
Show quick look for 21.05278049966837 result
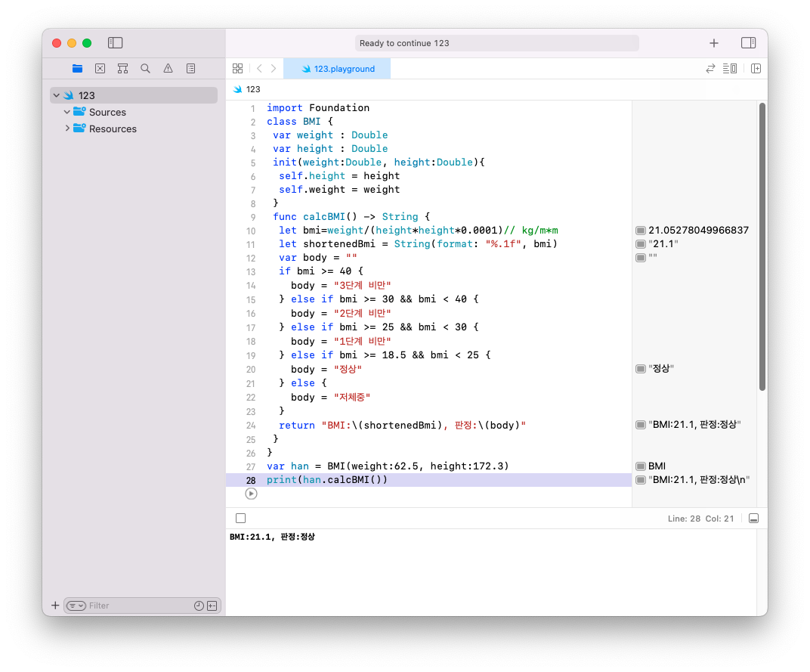tap(641, 230)
